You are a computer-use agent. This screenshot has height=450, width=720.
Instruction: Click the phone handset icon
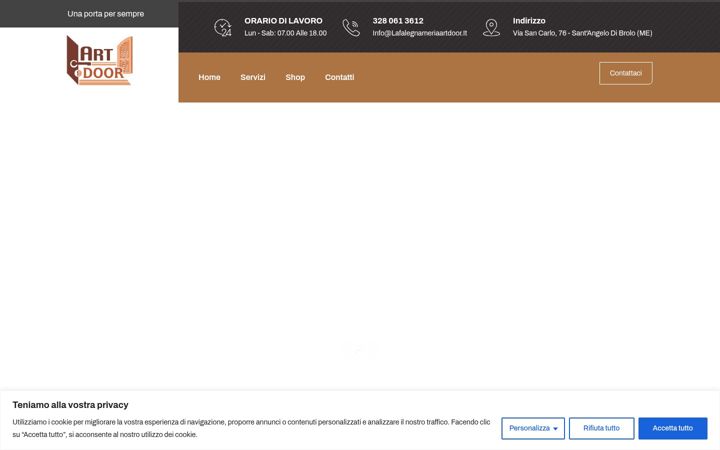click(x=351, y=28)
